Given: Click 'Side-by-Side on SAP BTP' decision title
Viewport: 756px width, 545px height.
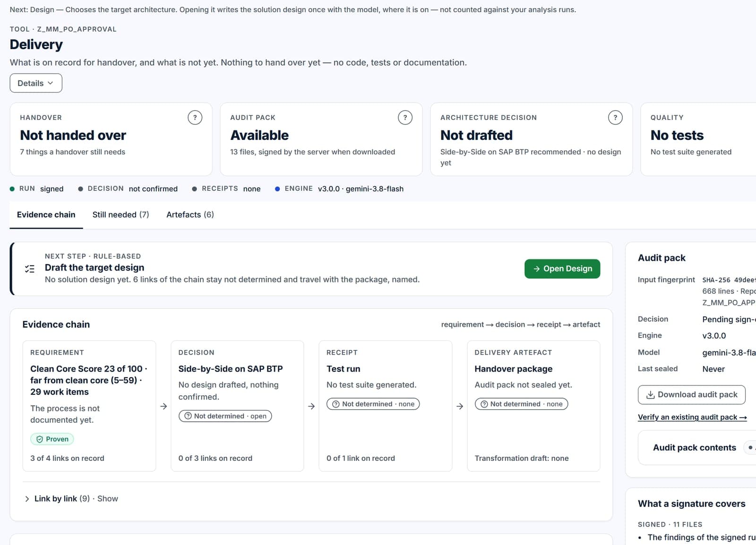Looking at the screenshot, I should [x=231, y=369].
